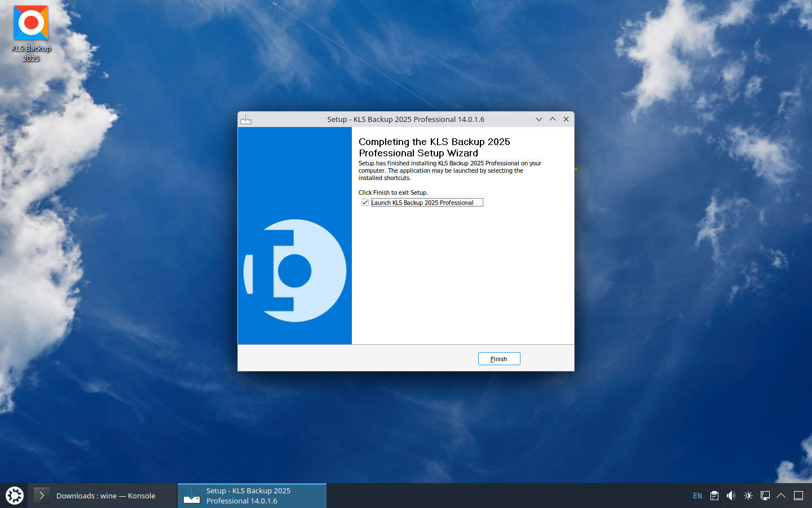Open the network display tray icon
Image resolution: width=812 pixels, height=508 pixels.
765,496
